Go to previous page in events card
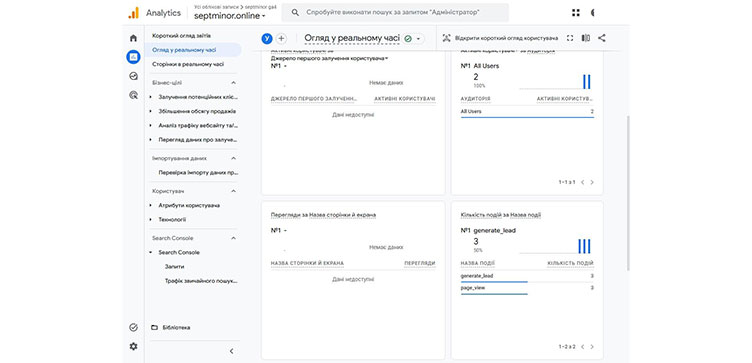 (x=582, y=347)
